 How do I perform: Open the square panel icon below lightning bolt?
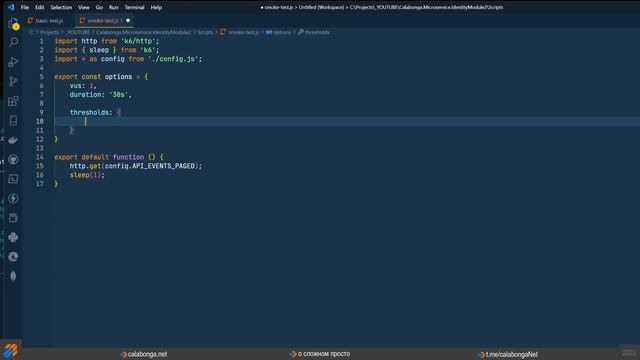pos(13,218)
